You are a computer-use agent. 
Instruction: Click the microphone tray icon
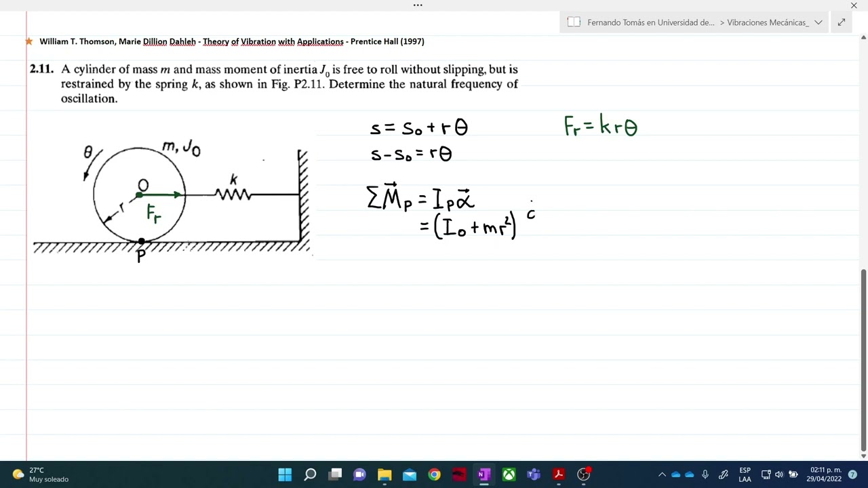pos(705,474)
